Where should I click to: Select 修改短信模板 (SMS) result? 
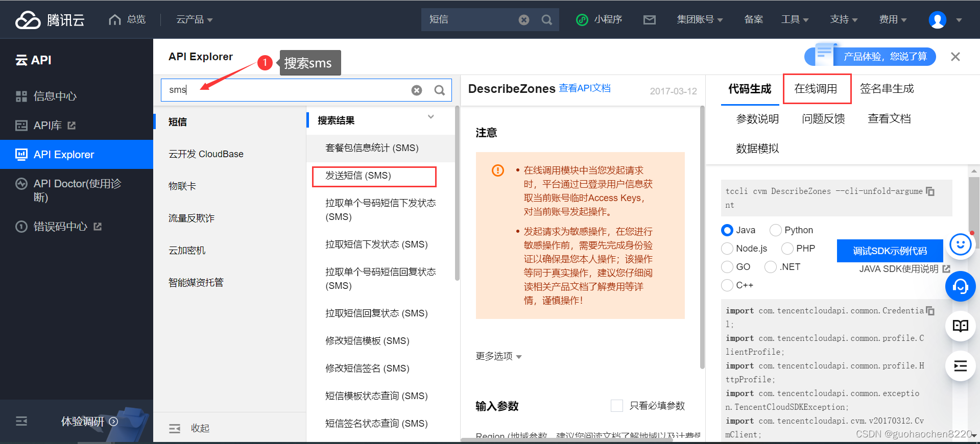[x=368, y=341]
